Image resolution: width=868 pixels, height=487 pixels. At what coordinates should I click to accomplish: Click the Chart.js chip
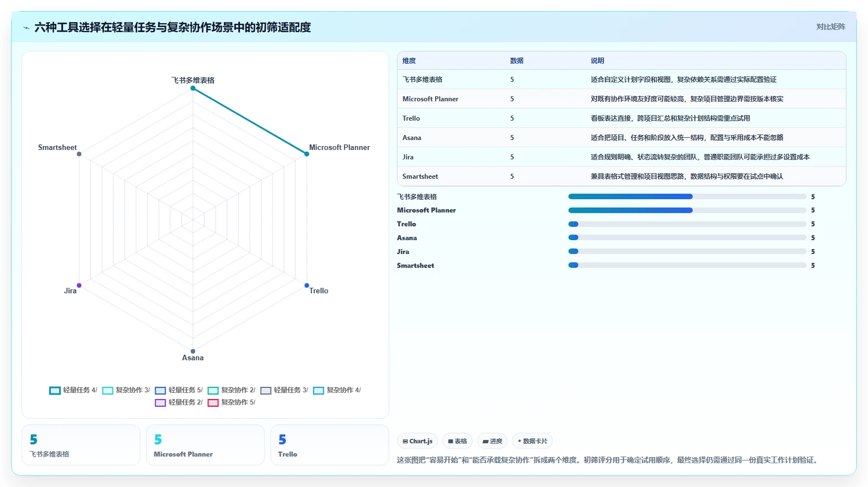[417, 441]
